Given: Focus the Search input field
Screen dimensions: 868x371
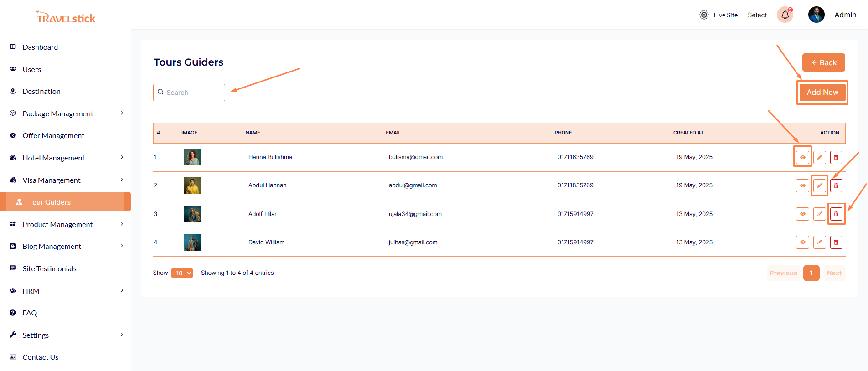Looking at the screenshot, I should [189, 93].
